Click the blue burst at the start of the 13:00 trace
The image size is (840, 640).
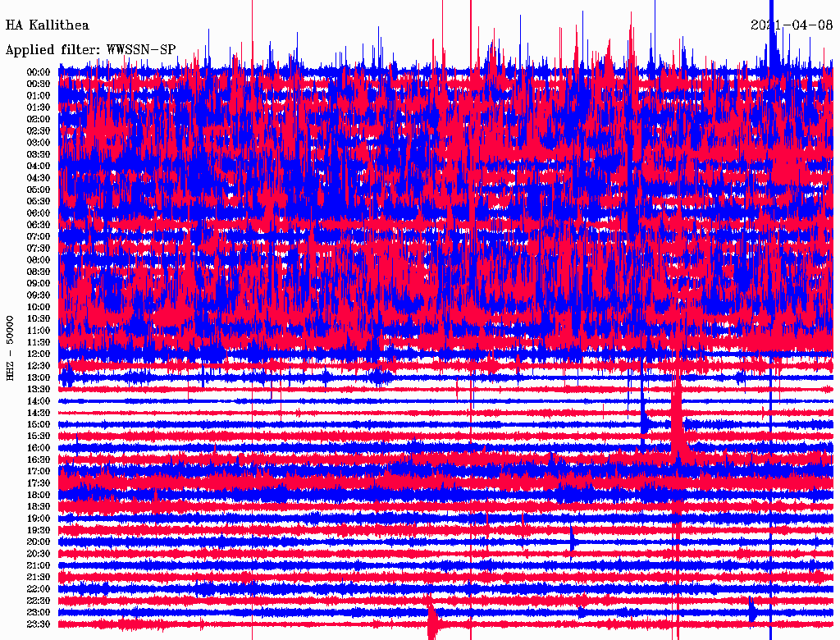(x=67, y=377)
